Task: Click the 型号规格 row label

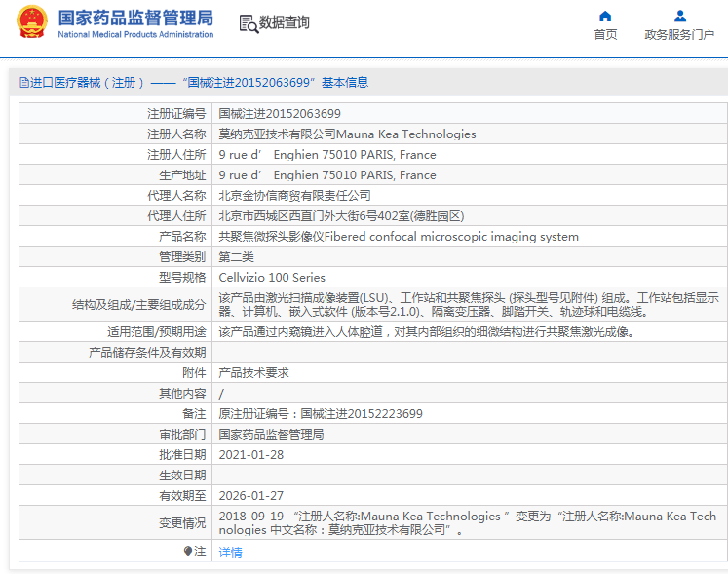Action: [x=182, y=277]
